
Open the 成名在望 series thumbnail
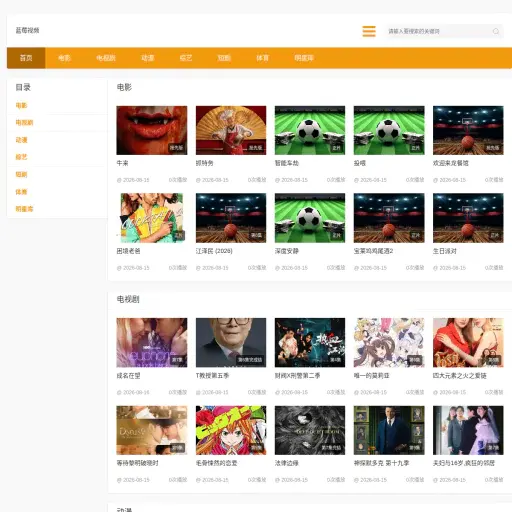point(152,343)
